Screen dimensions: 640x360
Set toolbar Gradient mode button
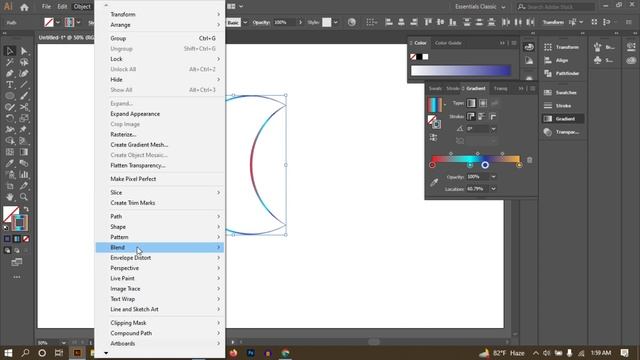click(17, 239)
